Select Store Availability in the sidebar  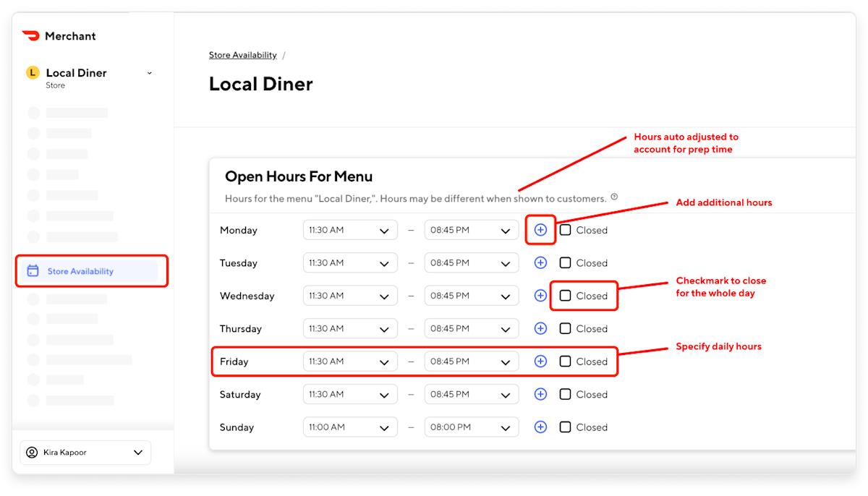(88, 271)
